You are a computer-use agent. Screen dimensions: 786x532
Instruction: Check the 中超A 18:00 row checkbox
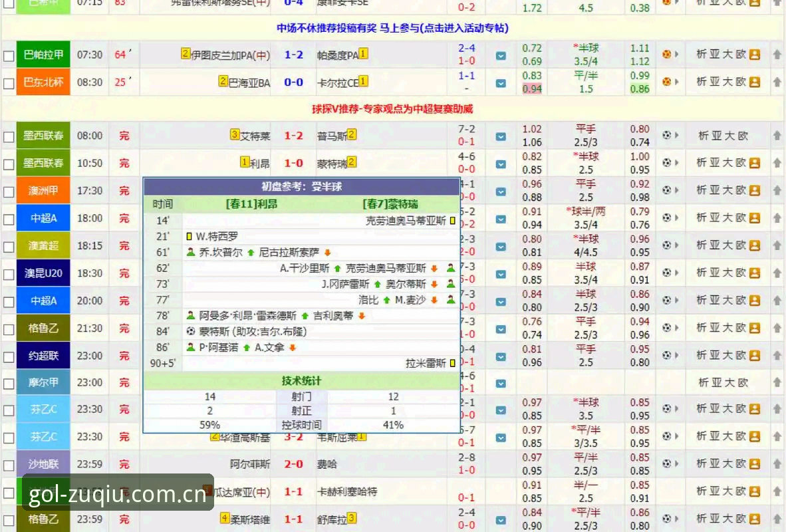pyautogui.click(x=9, y=219)
